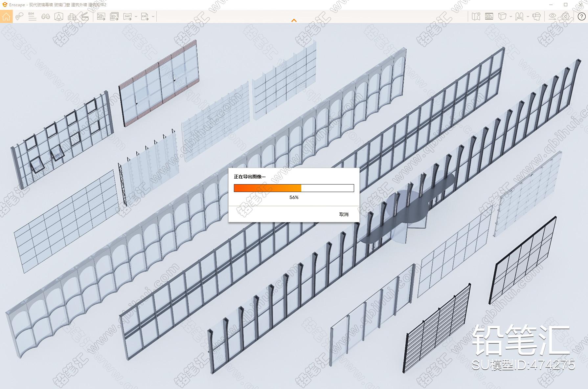The height and width of the screenshot is (389, 588).
Task: Open the BIM information panel
Action: click(x=32, y=16)
